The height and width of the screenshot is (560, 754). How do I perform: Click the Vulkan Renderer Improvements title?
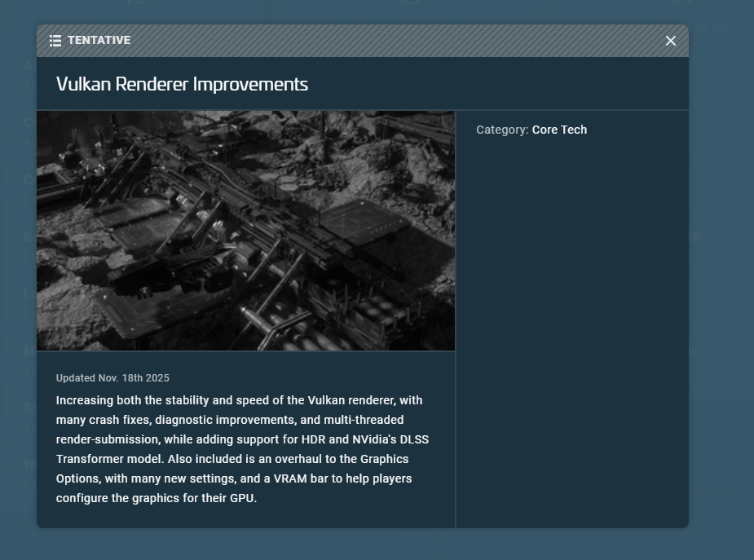tap(183, 84)
